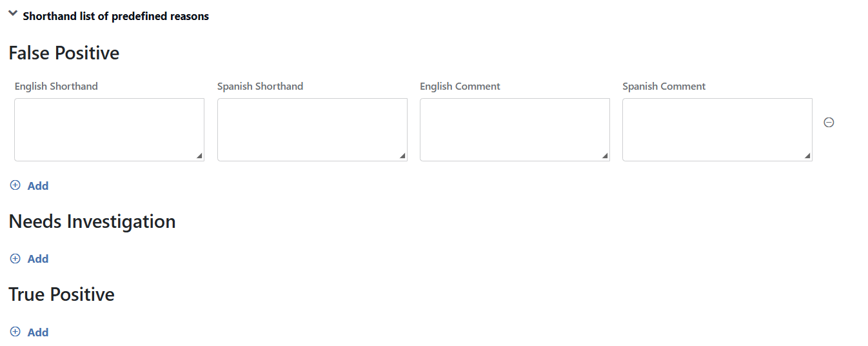Focus the Spanish Shorthand text box

click(x=312, y=130)
